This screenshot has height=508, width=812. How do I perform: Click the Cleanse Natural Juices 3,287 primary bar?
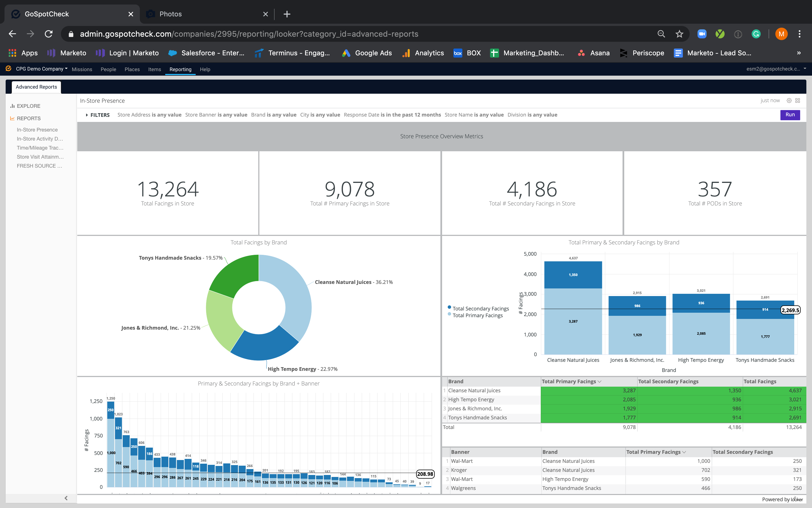point(573,321)
